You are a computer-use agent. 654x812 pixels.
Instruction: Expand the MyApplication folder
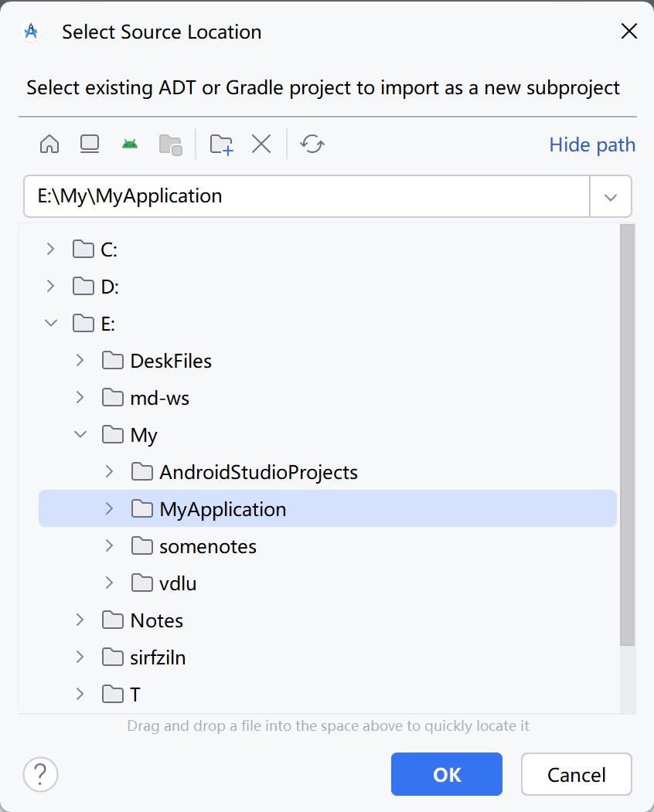tap(110, 509)
